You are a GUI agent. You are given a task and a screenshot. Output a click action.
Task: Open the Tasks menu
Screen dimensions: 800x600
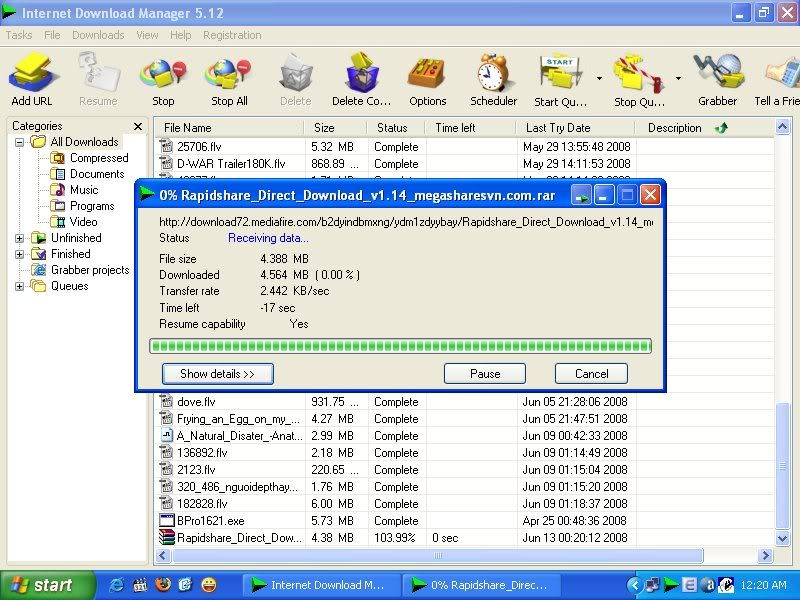(19, 35)
